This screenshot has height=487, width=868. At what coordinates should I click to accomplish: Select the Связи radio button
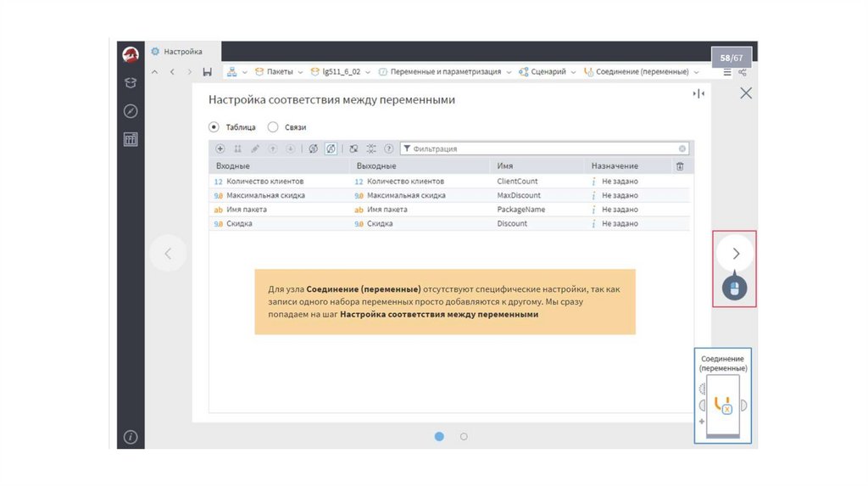tap(273, 127)
